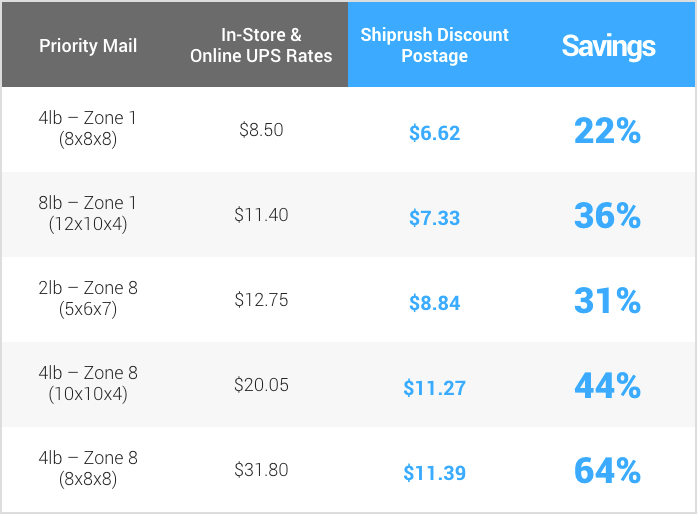Click the $8.84 discount postage price
This screenshot has width=697, height=514.
[434, 303]
